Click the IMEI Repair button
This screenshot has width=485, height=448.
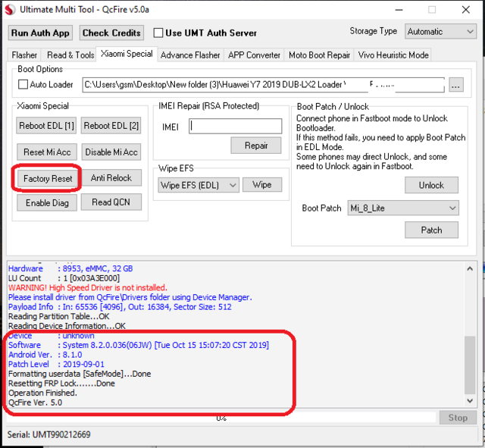(256, 146)
